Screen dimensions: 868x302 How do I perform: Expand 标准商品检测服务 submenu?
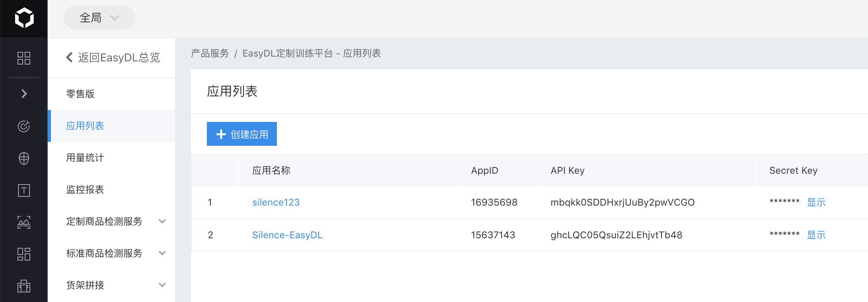click(x=162, y=253)
